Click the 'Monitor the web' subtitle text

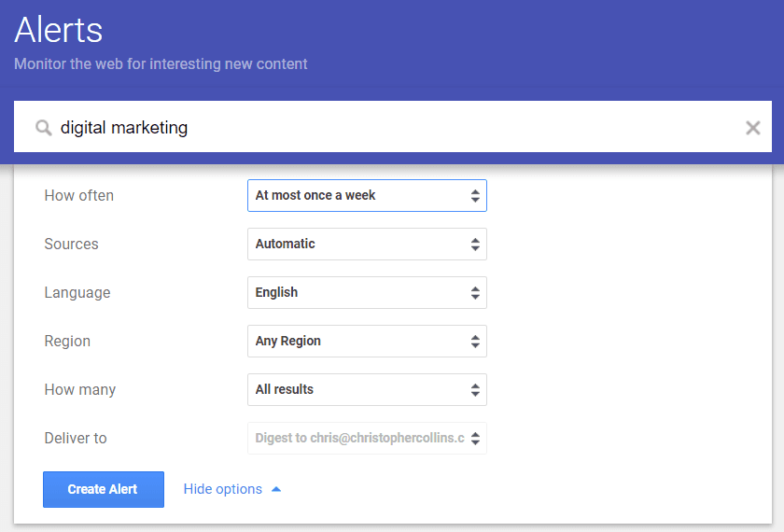[x=161, y=64]
